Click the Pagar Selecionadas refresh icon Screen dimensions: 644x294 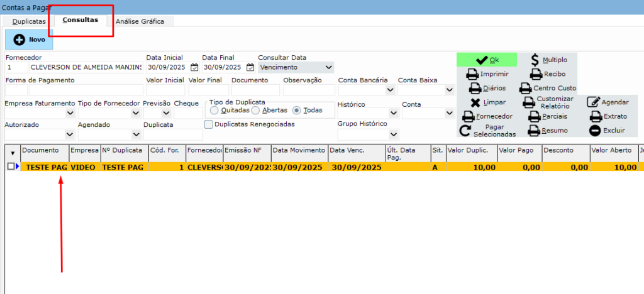[x=465, y=131]
